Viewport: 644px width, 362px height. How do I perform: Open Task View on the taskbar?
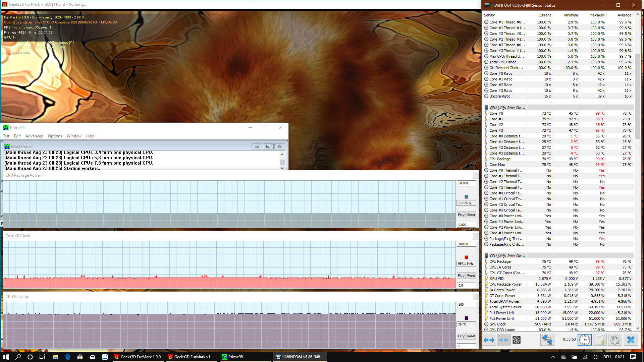coord(42,357)
